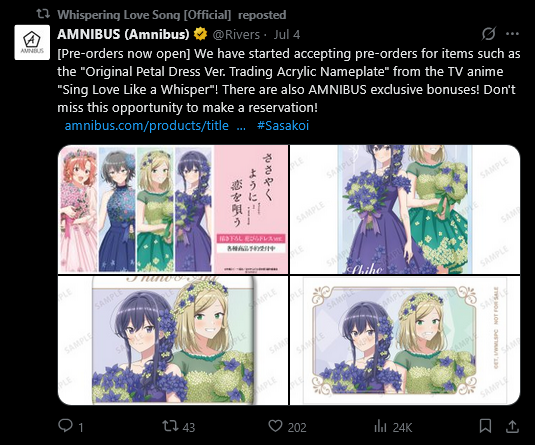Click the gold verified badge

[201, 34]
